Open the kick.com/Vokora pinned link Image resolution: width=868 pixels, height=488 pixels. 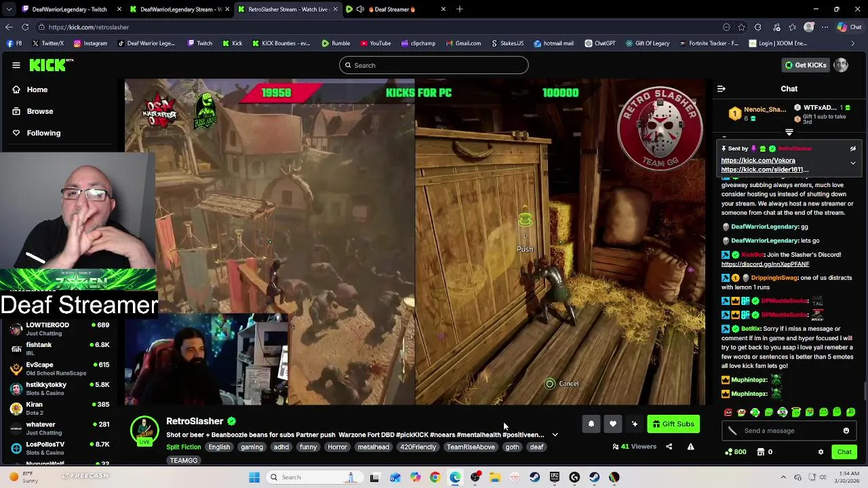[x=758, y=161]
